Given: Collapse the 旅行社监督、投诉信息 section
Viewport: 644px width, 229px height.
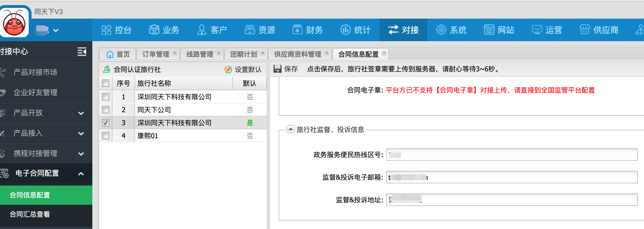Looking at the screenshot, I should pos(290,129).
